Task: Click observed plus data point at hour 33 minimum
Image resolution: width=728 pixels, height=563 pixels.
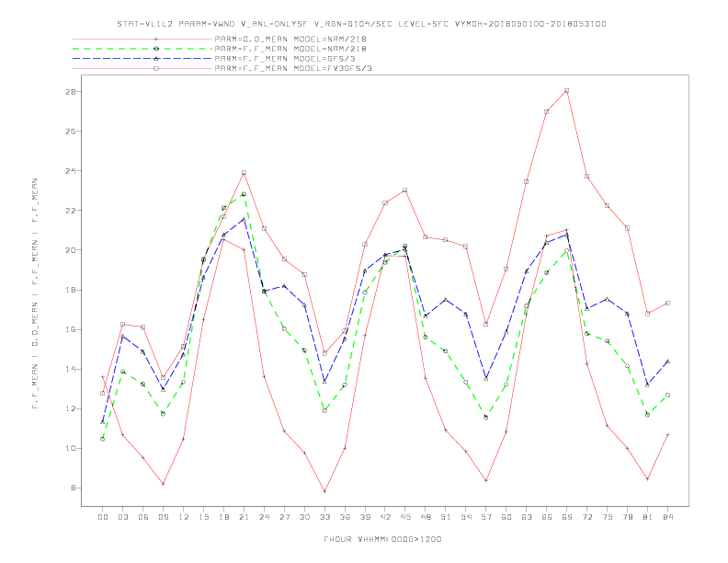Action: (x=324, y=491)
